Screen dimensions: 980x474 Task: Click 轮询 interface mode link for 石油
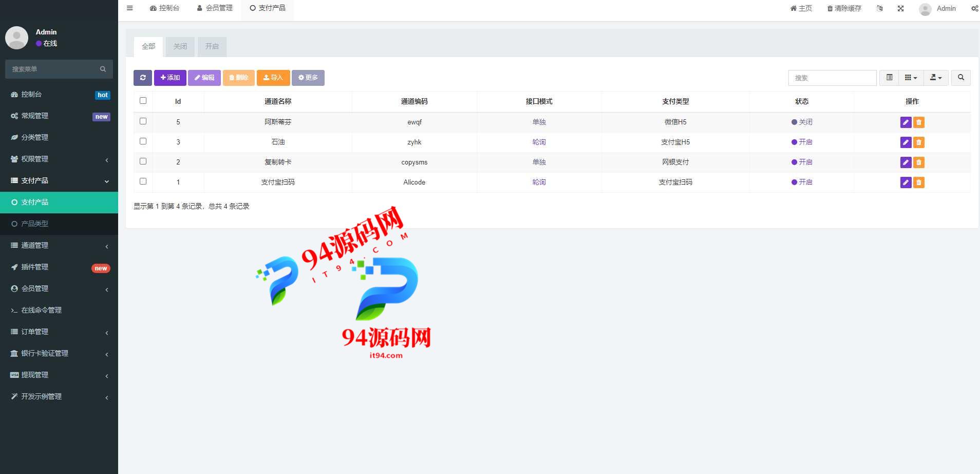(x=539, y=142)
